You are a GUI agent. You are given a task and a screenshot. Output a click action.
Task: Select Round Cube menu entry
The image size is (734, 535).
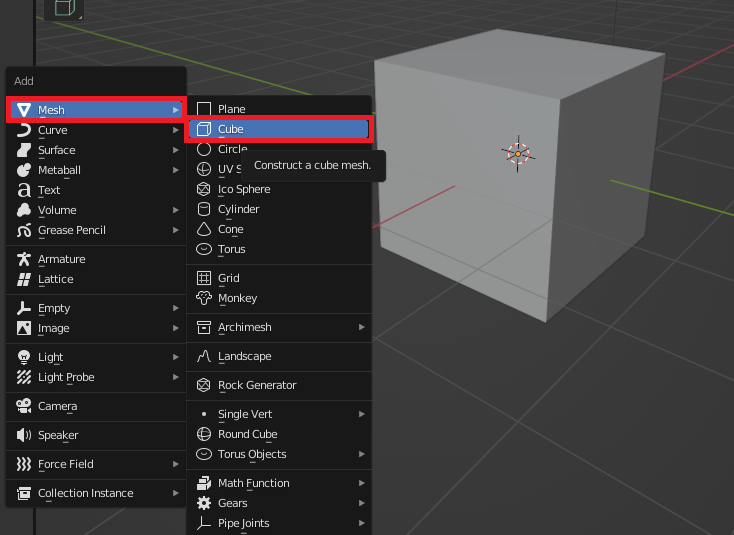(247, 434)
